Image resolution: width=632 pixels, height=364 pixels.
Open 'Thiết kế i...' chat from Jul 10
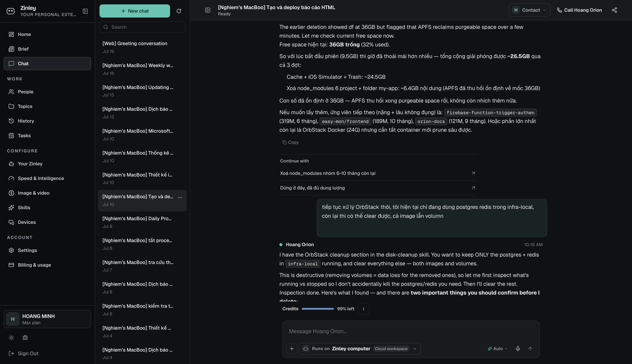click(x=142, y=179)
